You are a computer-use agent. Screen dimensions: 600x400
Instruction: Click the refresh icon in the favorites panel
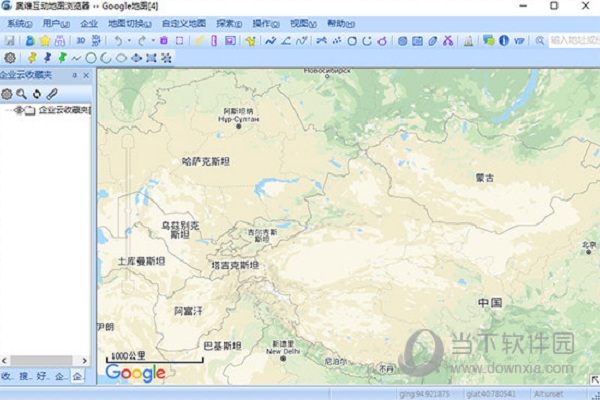pyautogui.click(x=36, y=93)
